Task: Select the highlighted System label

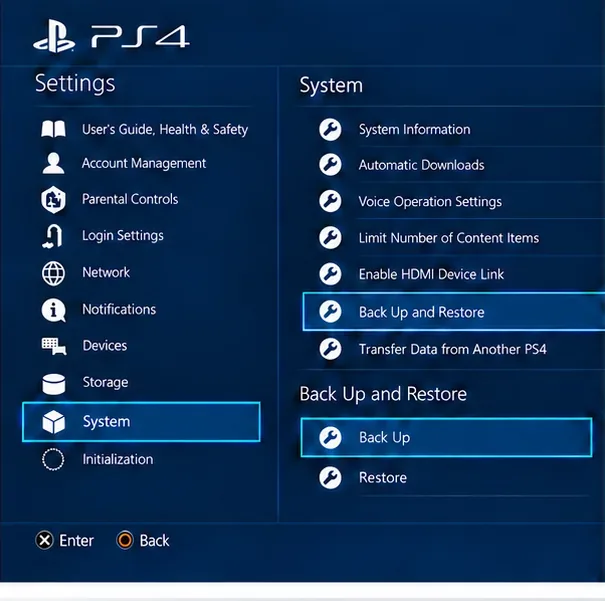Action: (106, 422)
